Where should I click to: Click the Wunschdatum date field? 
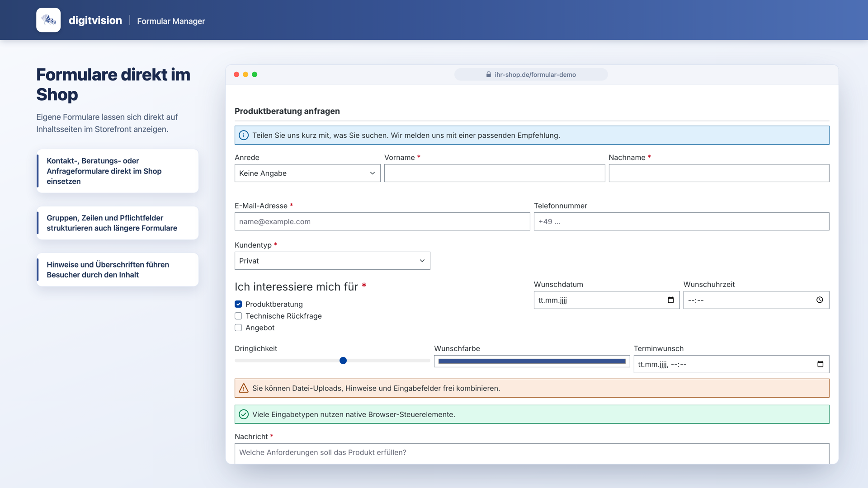click(x=607, y=300)
